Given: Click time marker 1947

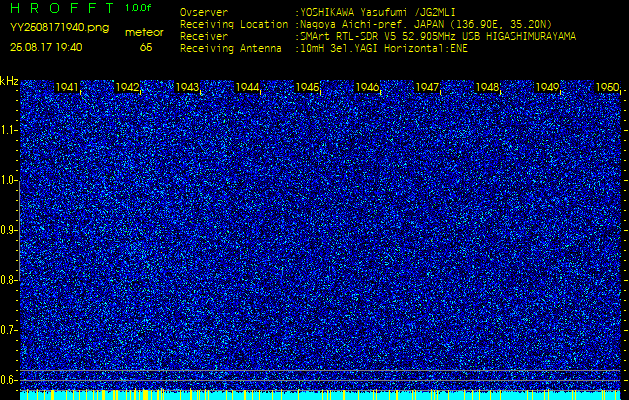Looking at the screenshot, I should click(x=428, y=87).
